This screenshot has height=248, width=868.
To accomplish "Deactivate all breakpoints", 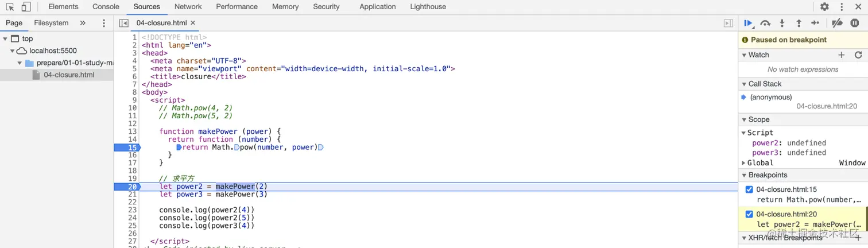I will [837, 23].
